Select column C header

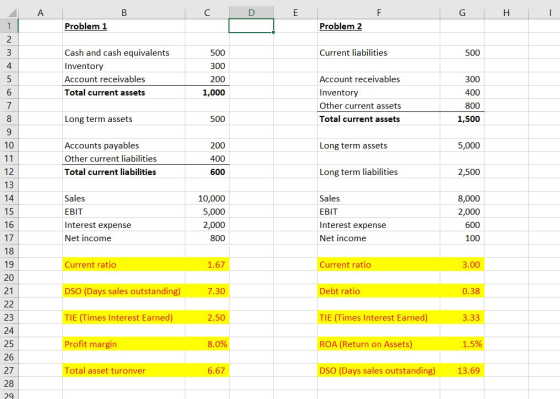click(207, 13)
